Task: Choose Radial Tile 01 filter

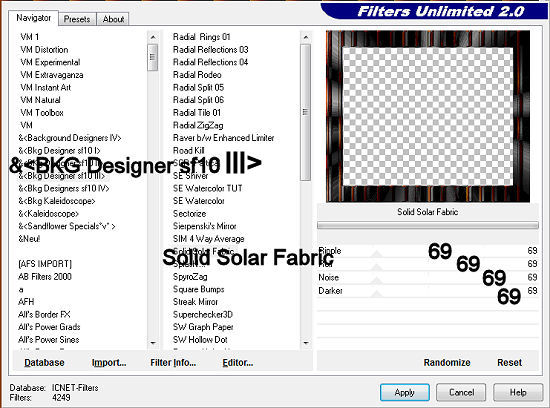Action: point(197,113)
